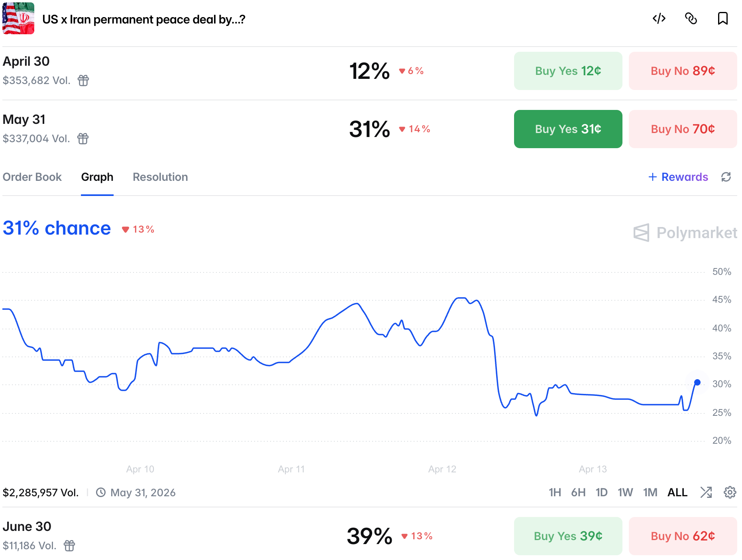Image resolution: width=742 pixels, height=560 pixels.
Task: Click the gift icon next to May 31 volume
Action: tap(83, 139)
